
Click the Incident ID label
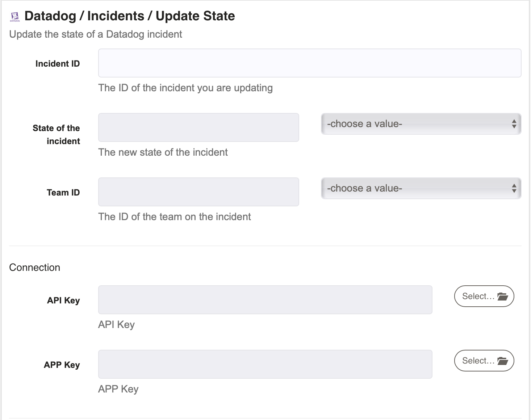click(x=58, y=64)
